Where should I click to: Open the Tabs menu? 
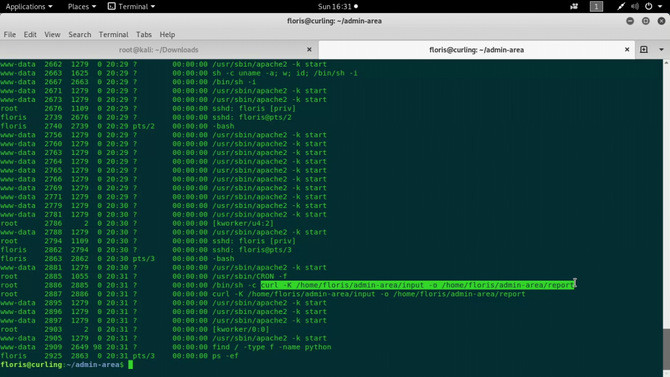[144, 35]
